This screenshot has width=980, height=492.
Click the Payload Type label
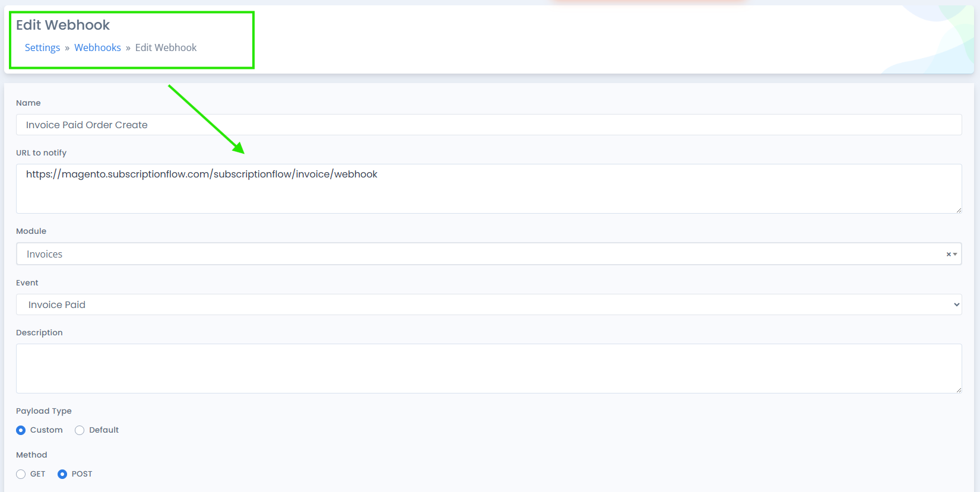coord(44,411)
